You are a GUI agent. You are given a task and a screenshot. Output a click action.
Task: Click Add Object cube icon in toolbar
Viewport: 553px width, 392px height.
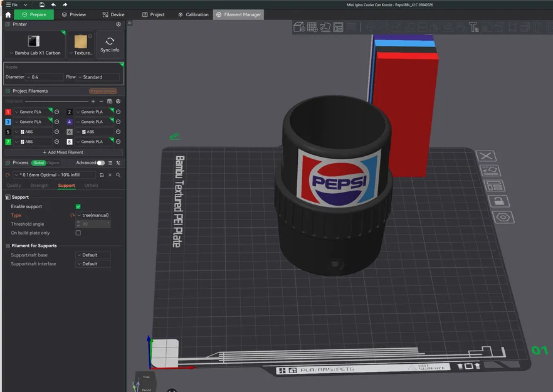pos(299,27)
